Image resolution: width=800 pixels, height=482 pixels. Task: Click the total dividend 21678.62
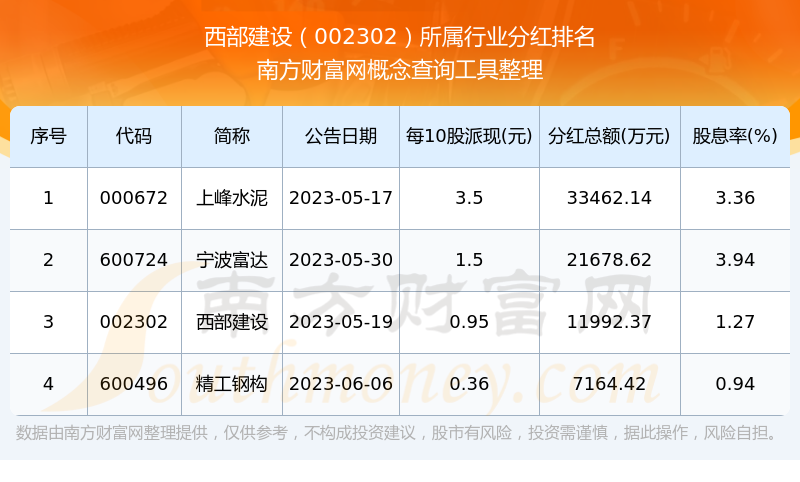609,260
